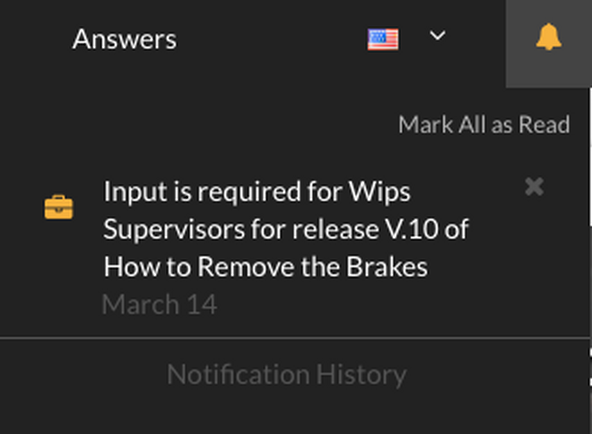
Task: Remove the Brakes release notification entry
Action: [534, 186]
